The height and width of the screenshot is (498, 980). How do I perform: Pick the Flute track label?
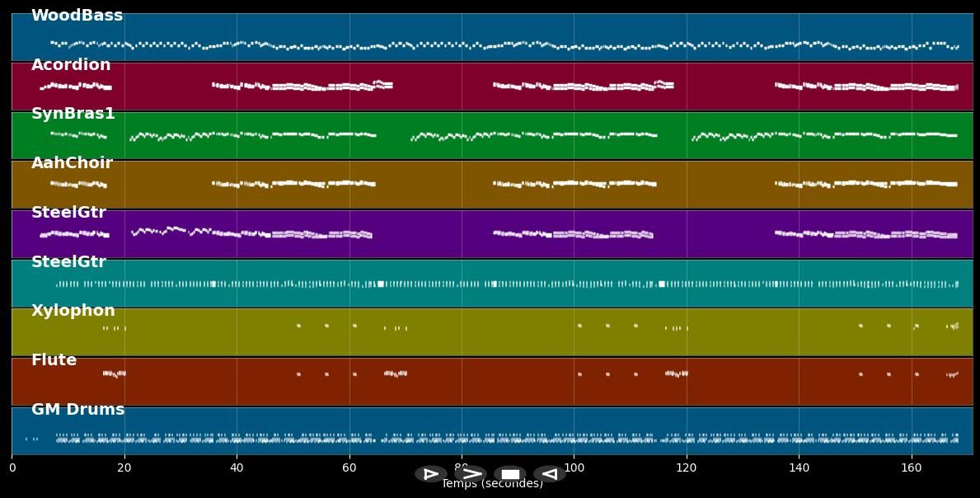tap(54, 360)
